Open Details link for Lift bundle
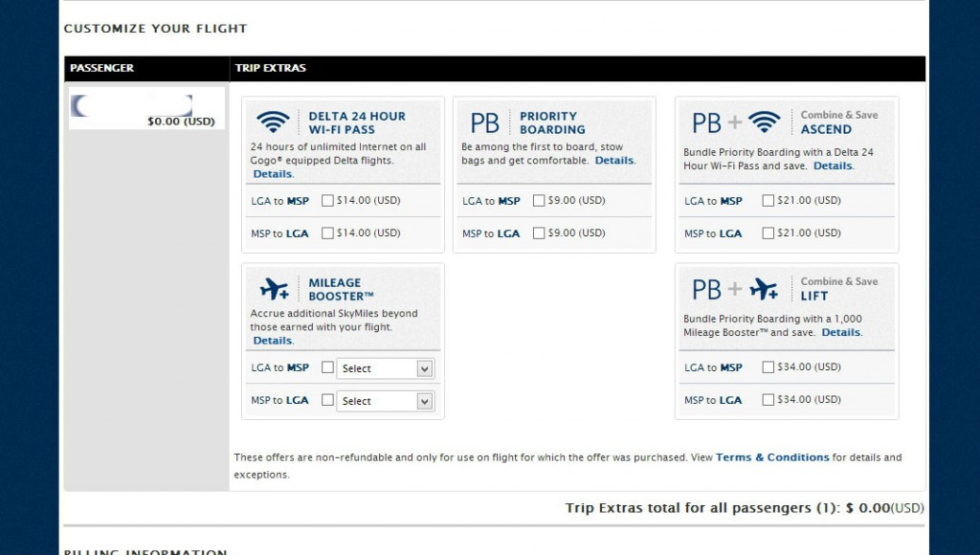 (x=840, y=332)
